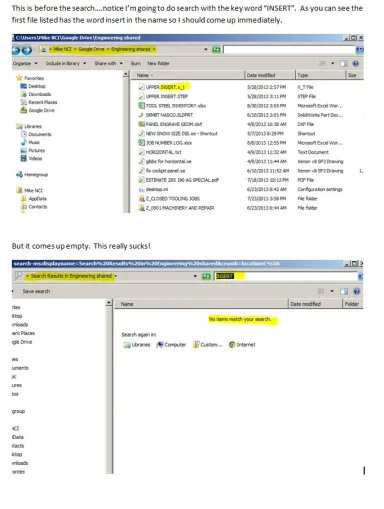Open Include in library dropdown
Image resolution: width=384 pixels, height=509 pixels.
click(x=66, y=63)
